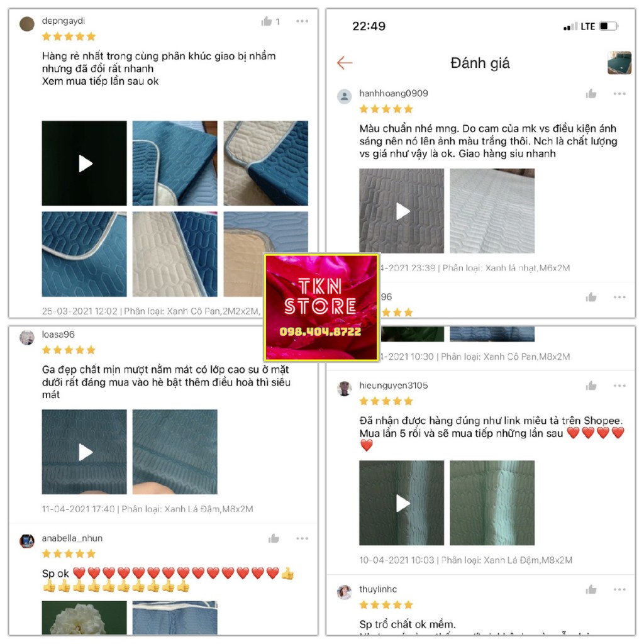Open product thumbnail next to Đánh giá title
Viewport: 644px width, 644px height.
619,62
